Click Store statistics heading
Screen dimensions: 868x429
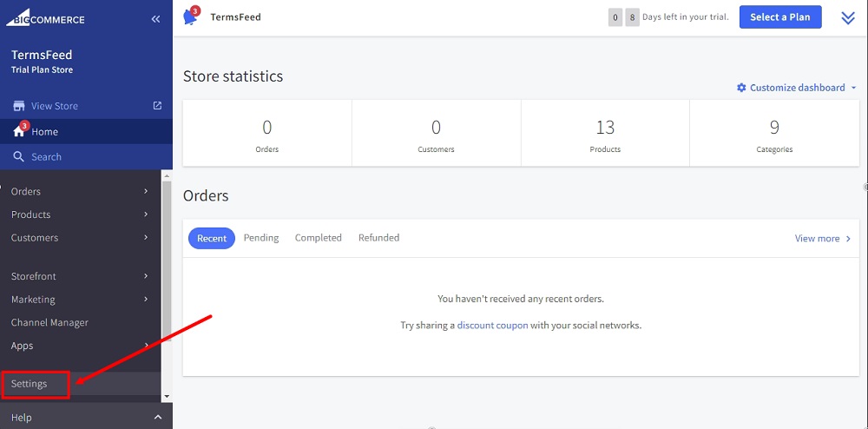(233, 76)
